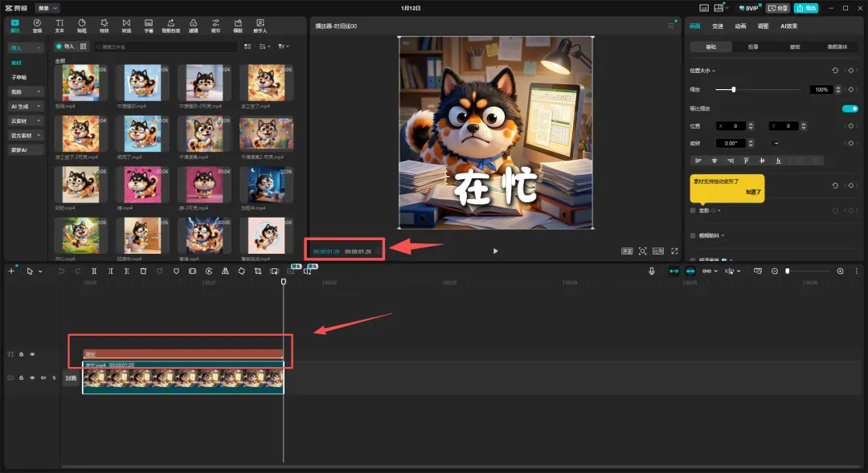868x473 pixels.
Task: Mute the video track audio
Action: (x=43, y=378)
